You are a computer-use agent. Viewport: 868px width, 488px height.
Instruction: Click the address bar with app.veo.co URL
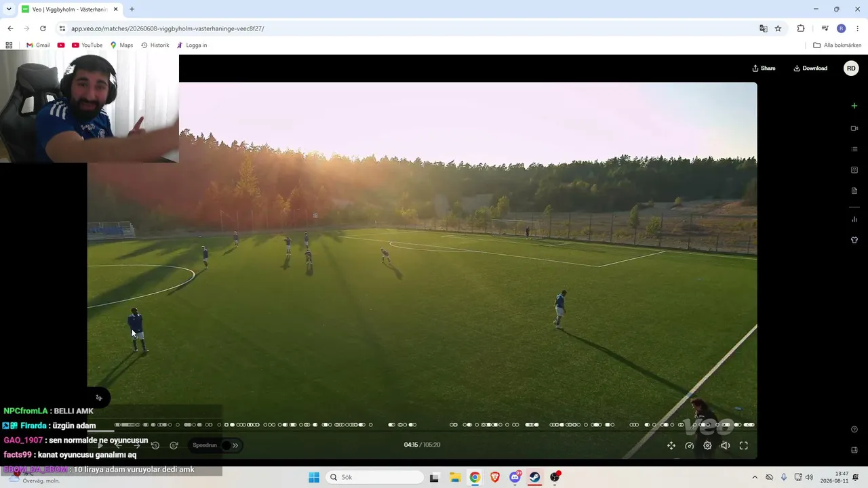[x=407, y=28]
